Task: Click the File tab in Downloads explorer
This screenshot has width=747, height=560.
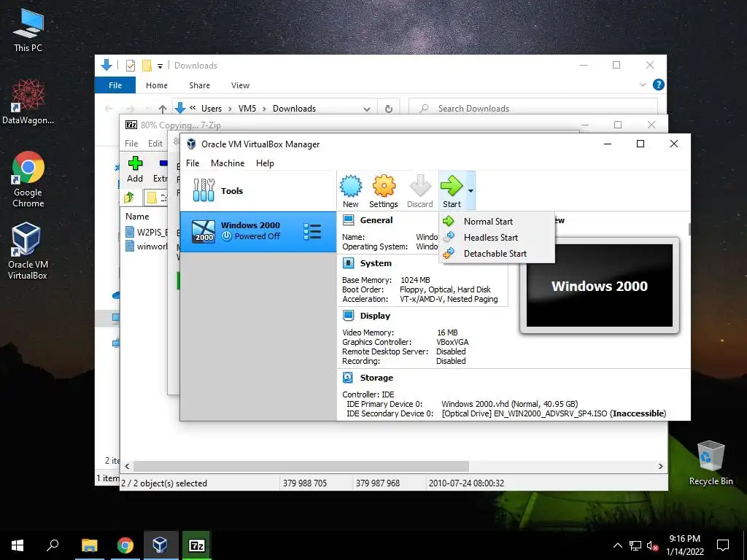Action: (x=115, y=85)
